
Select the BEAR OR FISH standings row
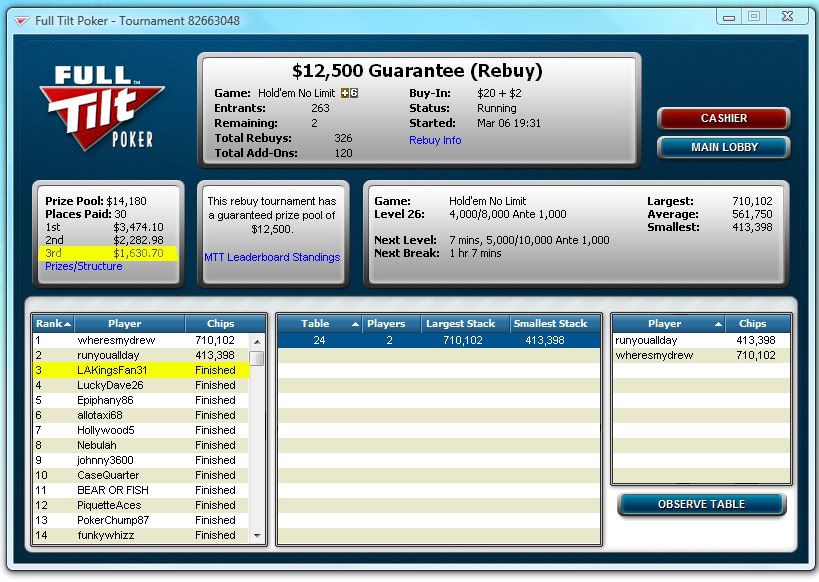tap(141, 491)
